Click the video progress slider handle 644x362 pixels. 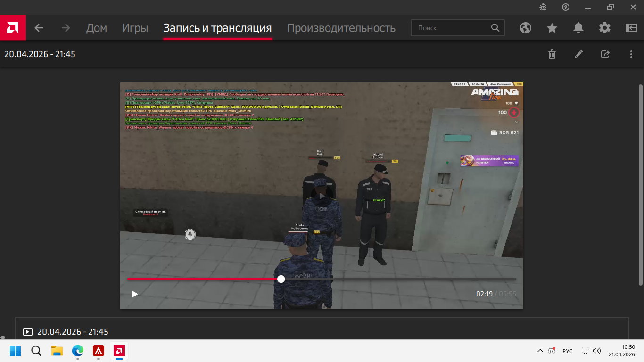tap(281, 279)
